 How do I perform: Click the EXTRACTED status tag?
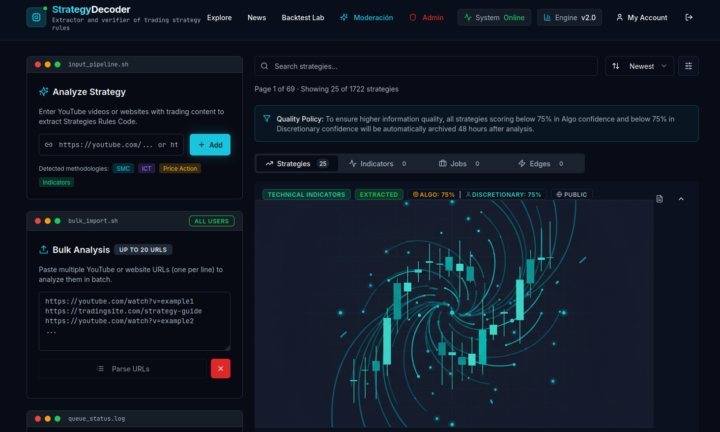click(x=379, y=195)
